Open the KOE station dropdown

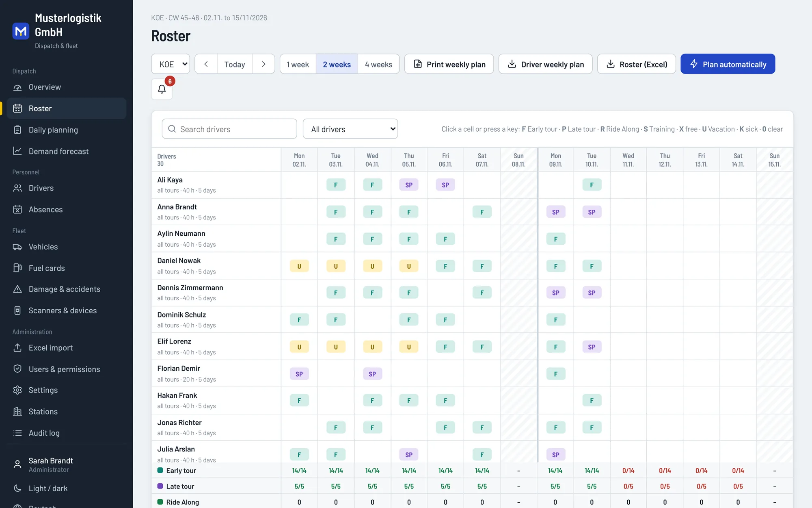click(x=171, y=64)
